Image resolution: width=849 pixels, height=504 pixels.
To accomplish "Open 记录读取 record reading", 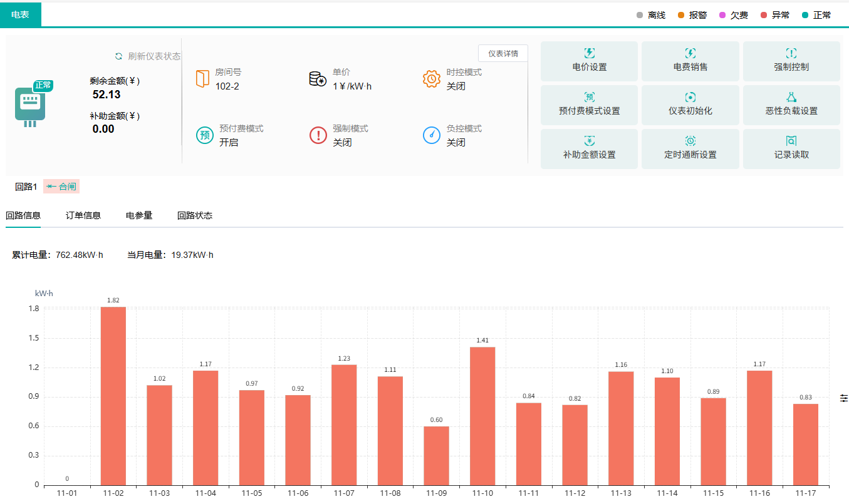I will pyautogui.click(x=791, y=148).
